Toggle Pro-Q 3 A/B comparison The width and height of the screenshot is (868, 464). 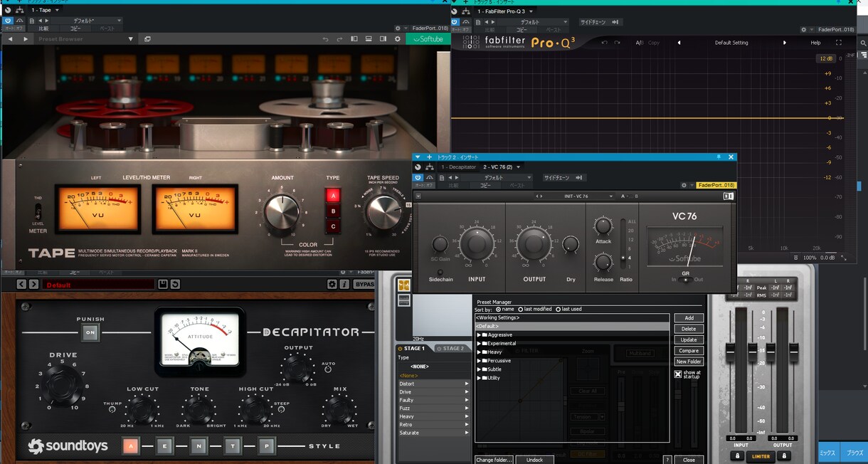[x=640, y=43]
